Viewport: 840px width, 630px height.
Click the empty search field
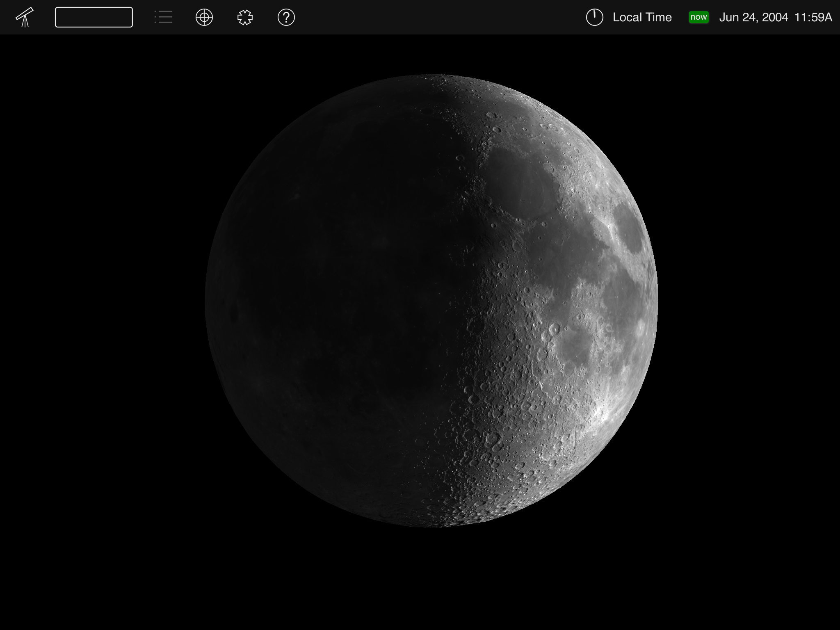coord(94,17)
